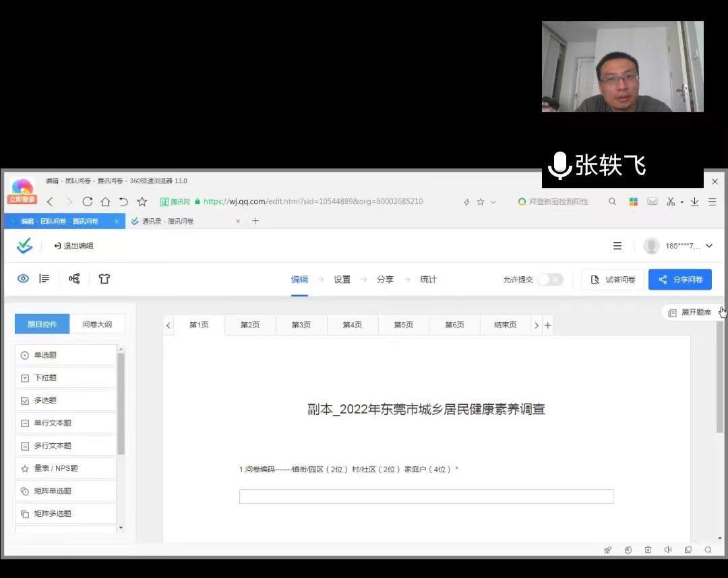
Task: Expand the question bank 展开题库
Action: click(690, 313)
